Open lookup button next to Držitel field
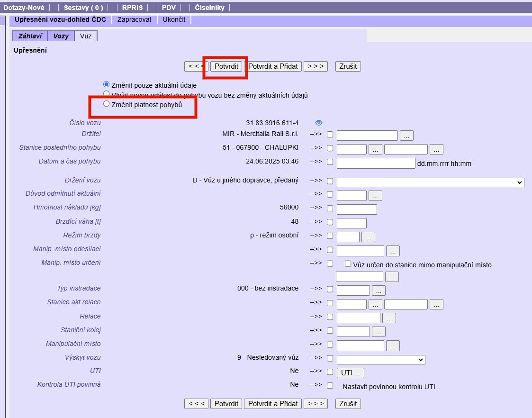Image resolution: width=532 pixels, height=418 pixels. 406,136
